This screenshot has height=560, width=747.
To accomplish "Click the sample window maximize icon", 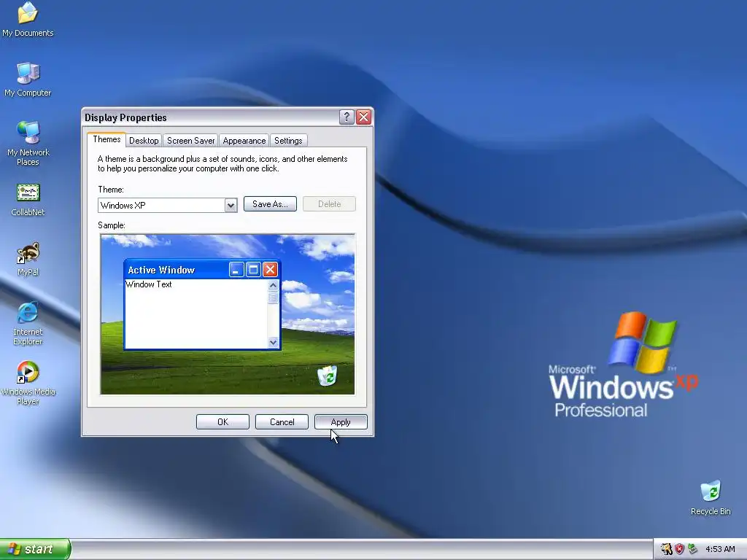I will pyautogui.click(x=253, y=270).
